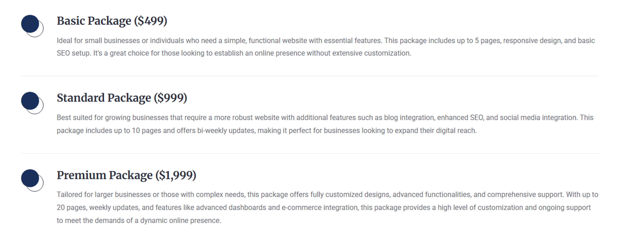Viewport: 644px width, 243px height.
Task: Click the circle icon beside Premium Package
Action: tap(32, 180)
